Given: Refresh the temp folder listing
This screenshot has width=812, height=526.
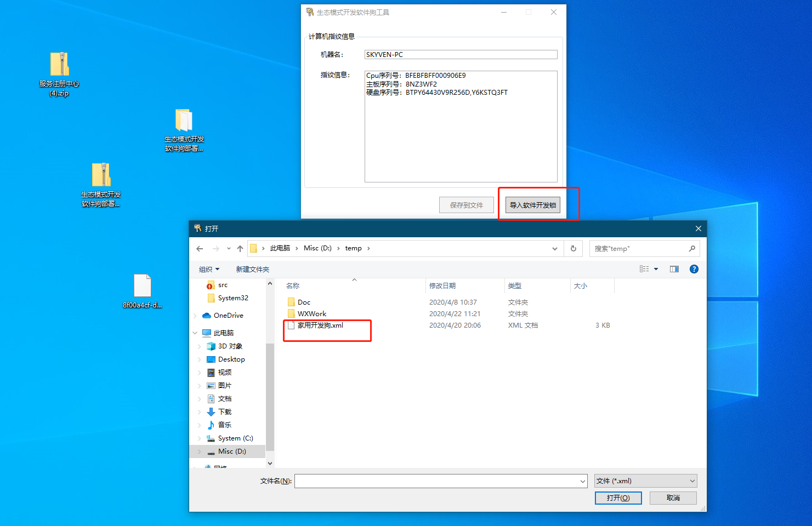Looking at the screenshot, I should point(573,249).
